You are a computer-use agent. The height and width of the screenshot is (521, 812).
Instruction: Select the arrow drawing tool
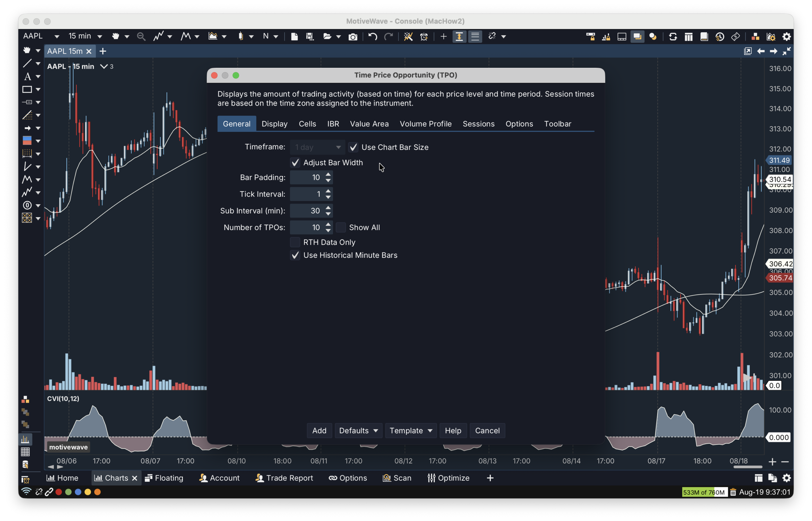point(27,128)
